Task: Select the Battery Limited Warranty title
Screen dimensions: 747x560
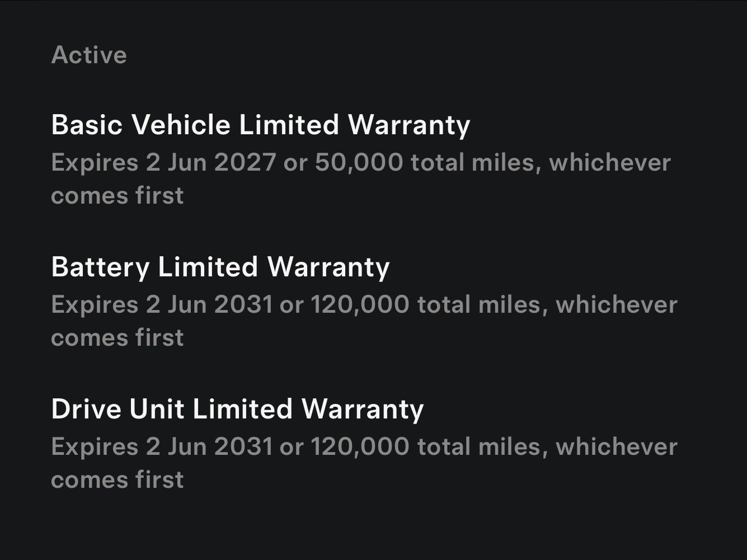Action: [220, 266]
